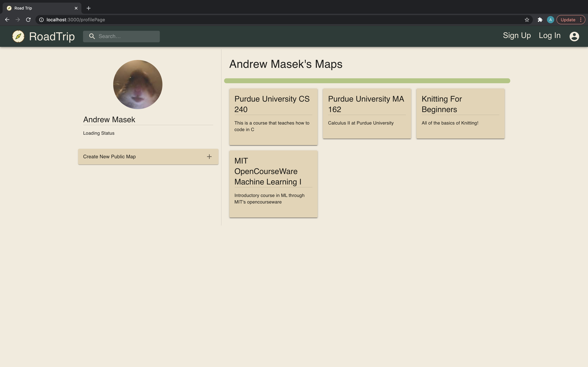Click the hamster profile picture

pos(138,85)
